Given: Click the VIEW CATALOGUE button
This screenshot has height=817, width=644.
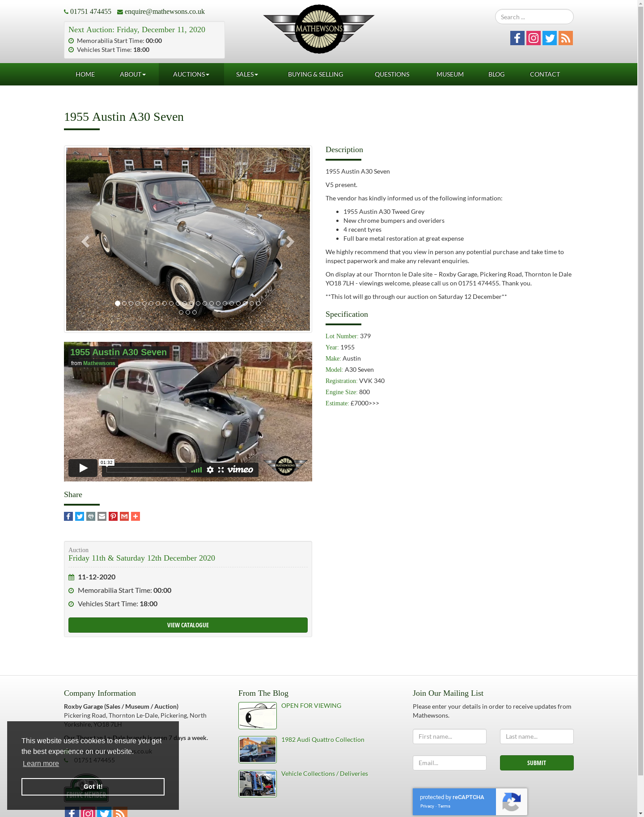Looking at the screenshot, I should pos(188,625).
